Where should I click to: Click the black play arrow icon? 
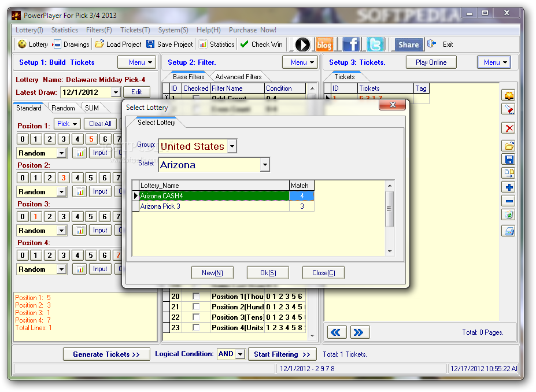pos(302,45)
